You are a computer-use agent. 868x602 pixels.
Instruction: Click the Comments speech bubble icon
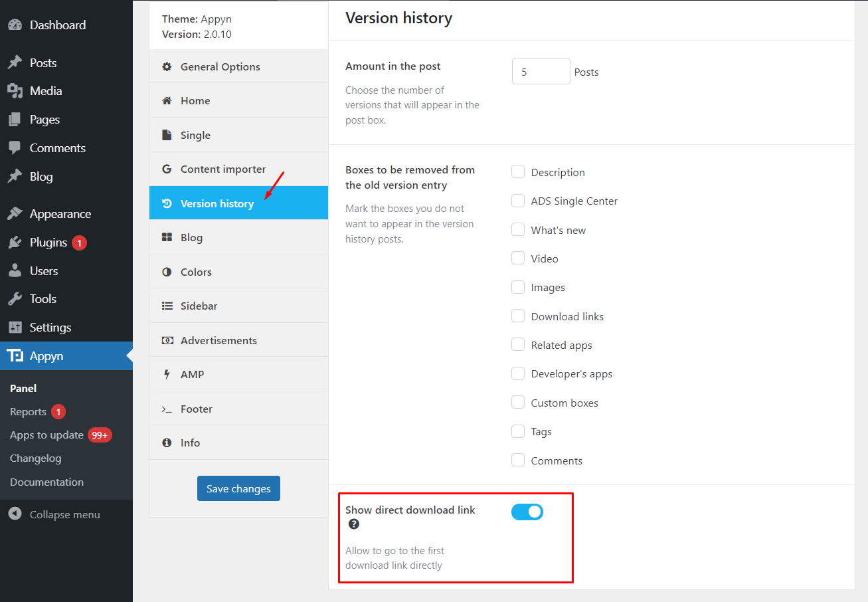(x=15, y=148)
